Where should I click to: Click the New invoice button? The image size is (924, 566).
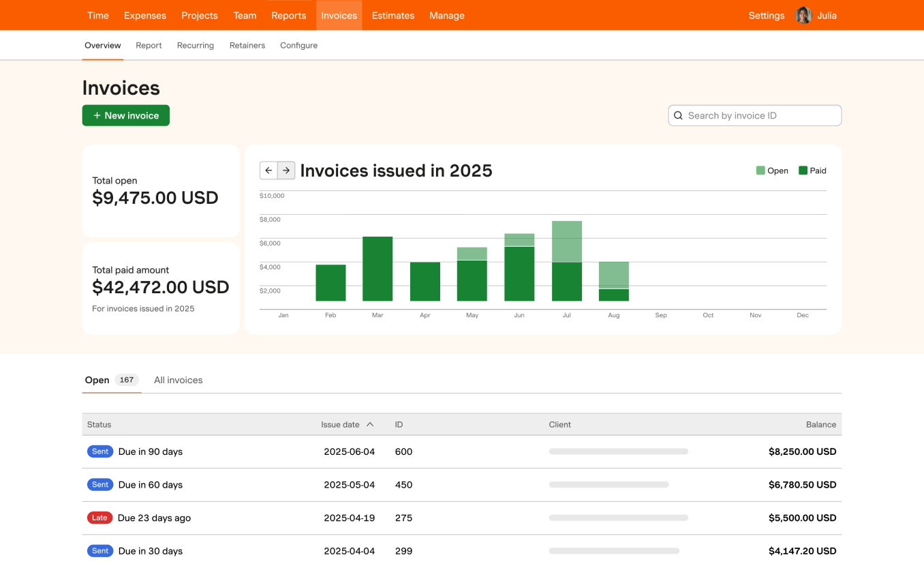125,115
